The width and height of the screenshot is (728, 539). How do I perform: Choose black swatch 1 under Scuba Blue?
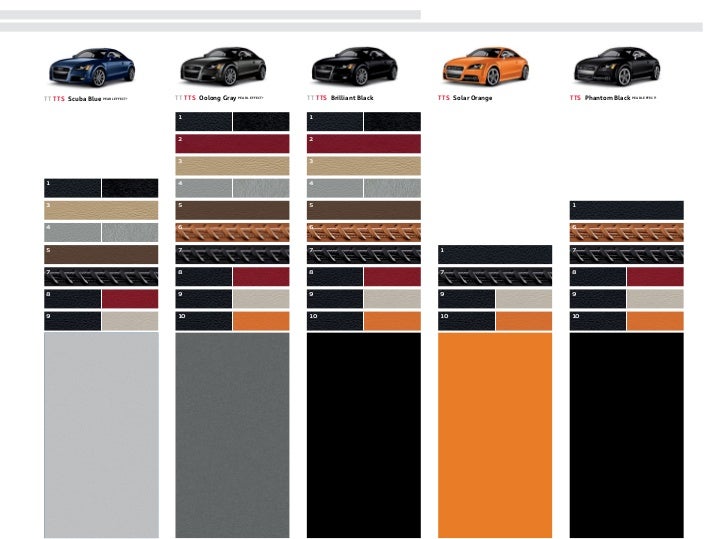click(101, 188)
